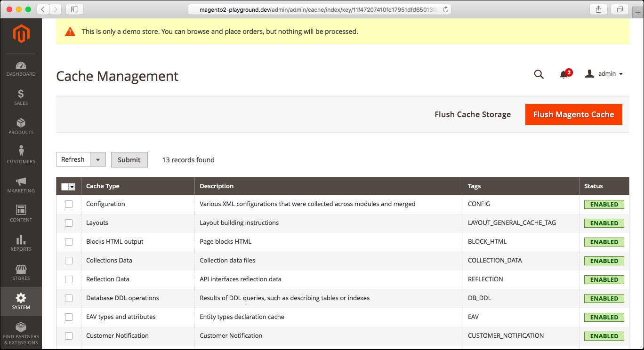Click the REFLECTION tag cell
Screen dimensions: 644x350
485,279
